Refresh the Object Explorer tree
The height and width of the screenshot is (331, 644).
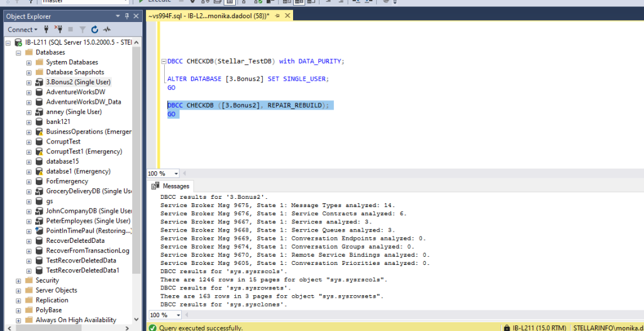(95, 30)
